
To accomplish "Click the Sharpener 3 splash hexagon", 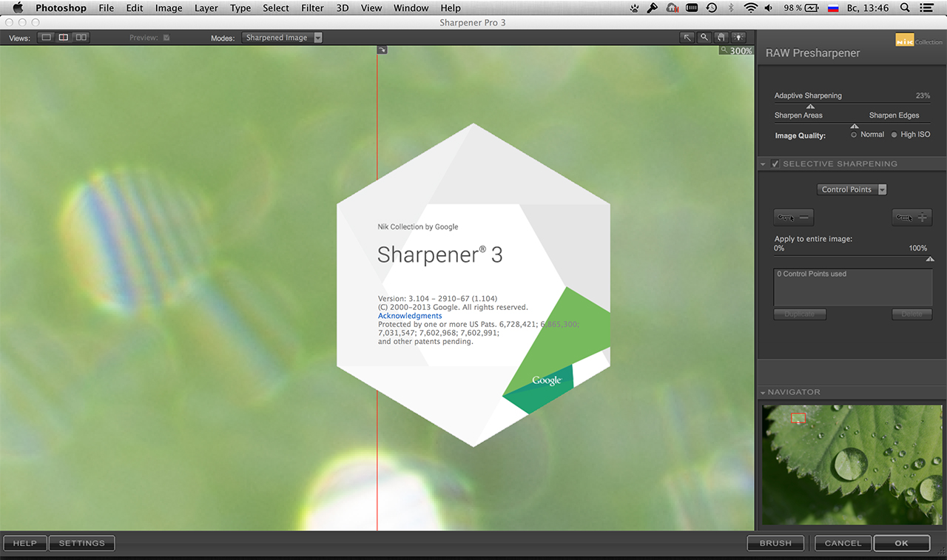I will pyautogui.click(x=473, y=285).
